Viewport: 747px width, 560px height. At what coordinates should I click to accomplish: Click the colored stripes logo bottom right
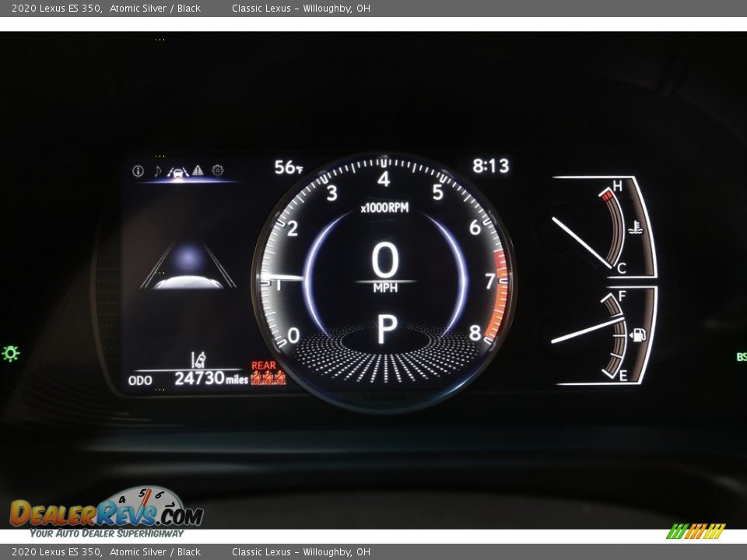tap(696, 531)
